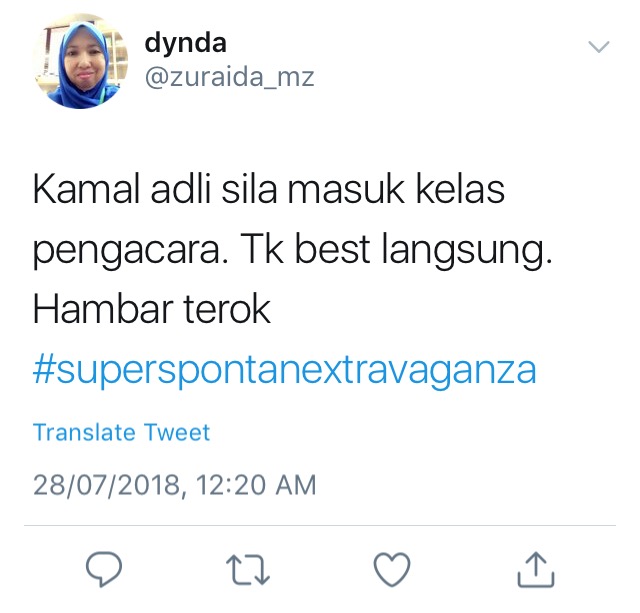Screen dimensions: 640x613
Task: Open dynda's profile picture
Action: tap(80, 61)
